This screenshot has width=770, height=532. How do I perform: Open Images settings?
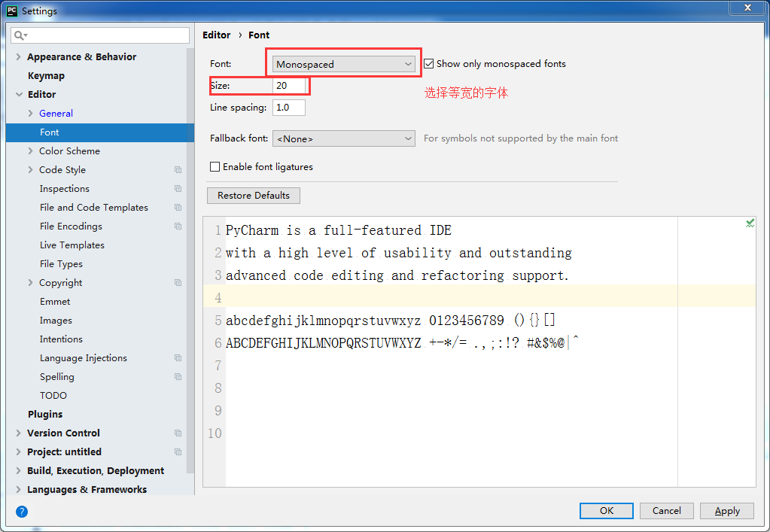click(56, 321)
